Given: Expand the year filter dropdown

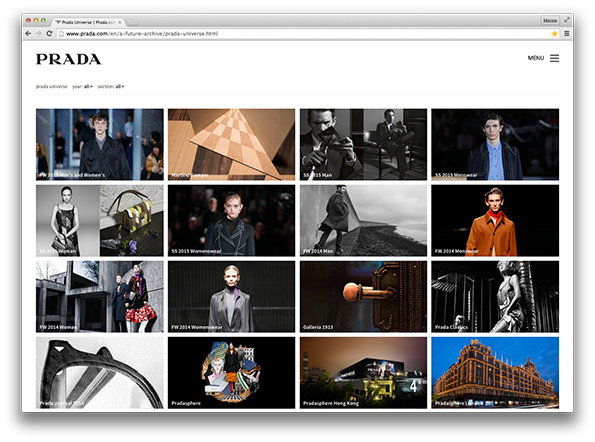Looking at the screenshot, I should (83, 87).
